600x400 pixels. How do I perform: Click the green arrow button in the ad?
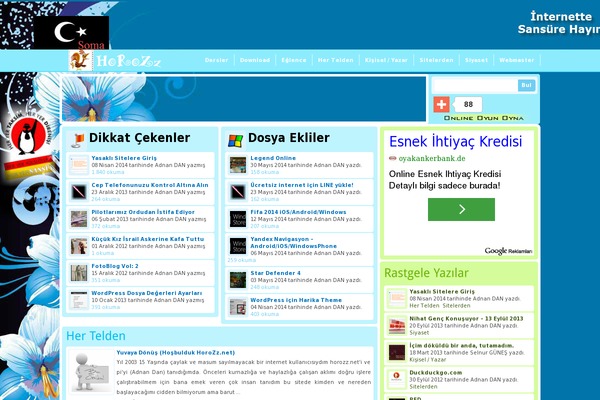click(461, 210)
